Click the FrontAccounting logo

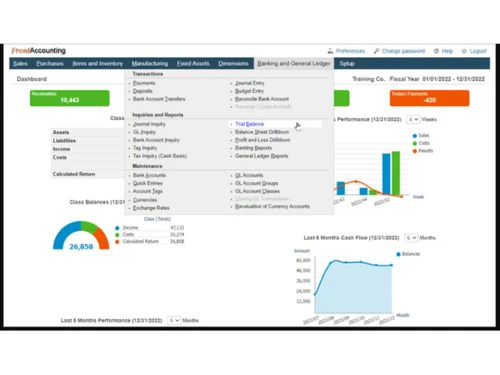click(38, 51)
